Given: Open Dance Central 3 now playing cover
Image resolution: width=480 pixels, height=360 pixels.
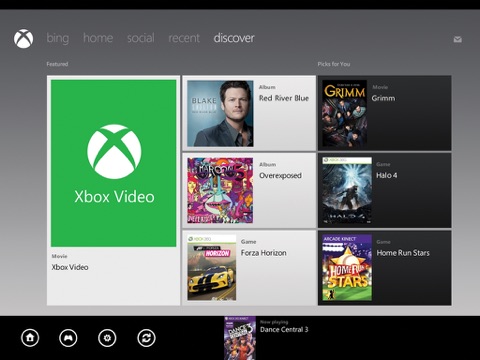Looking at the screenshot, I should point(240,338).
